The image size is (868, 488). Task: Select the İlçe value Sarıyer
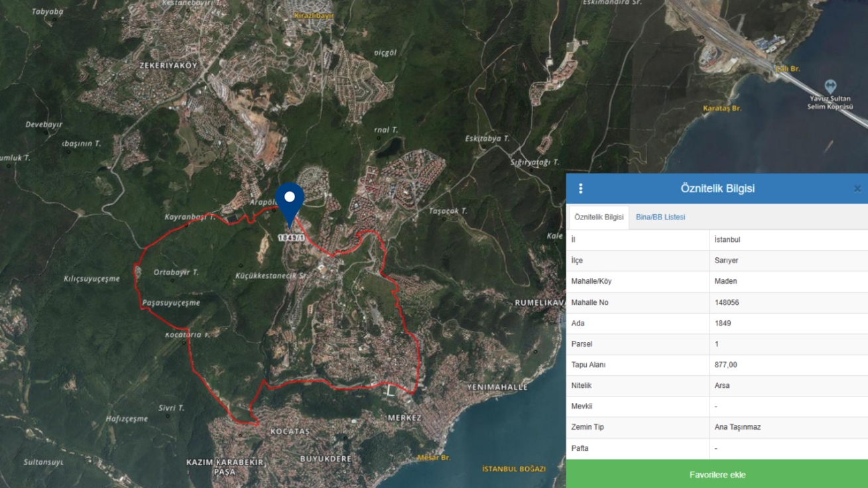[726, 261]
